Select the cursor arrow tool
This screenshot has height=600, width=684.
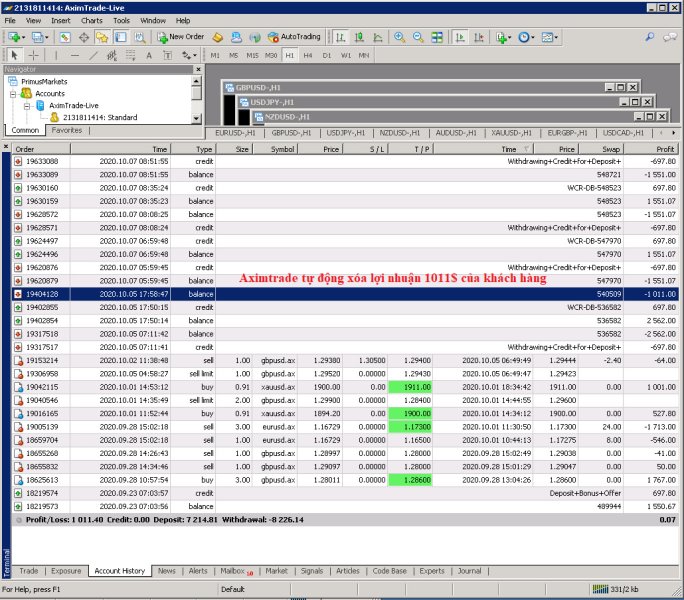(13, 55)
